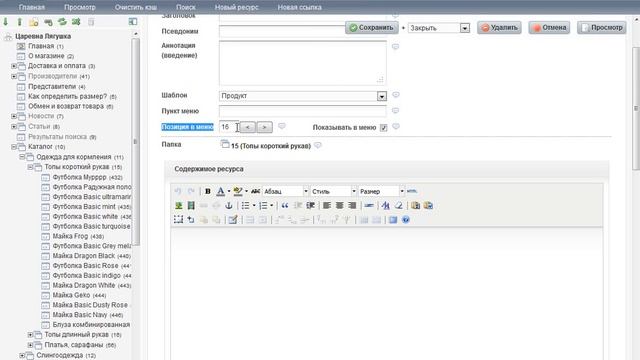Center align text in editor

(x=340, y=205)
